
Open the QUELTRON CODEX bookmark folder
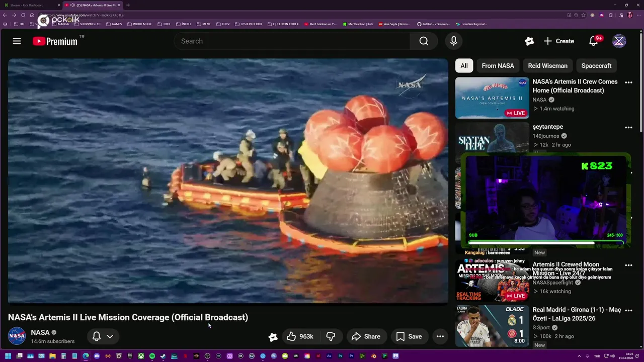click(x=283, y=24)
